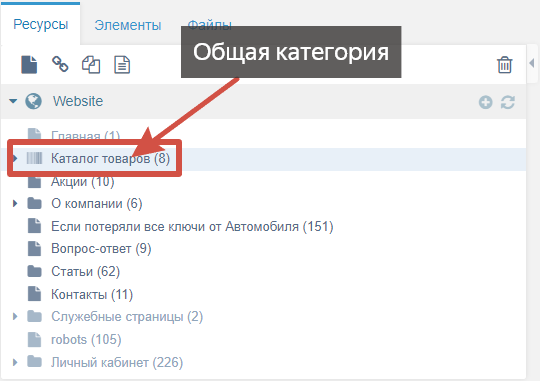Open the Статьи (62) resource

click(85, 271)
